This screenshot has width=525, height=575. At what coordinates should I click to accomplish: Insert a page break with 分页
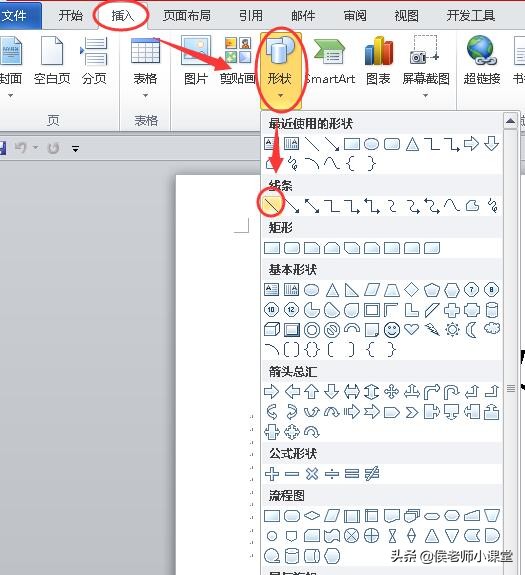[x=94, y=61]
